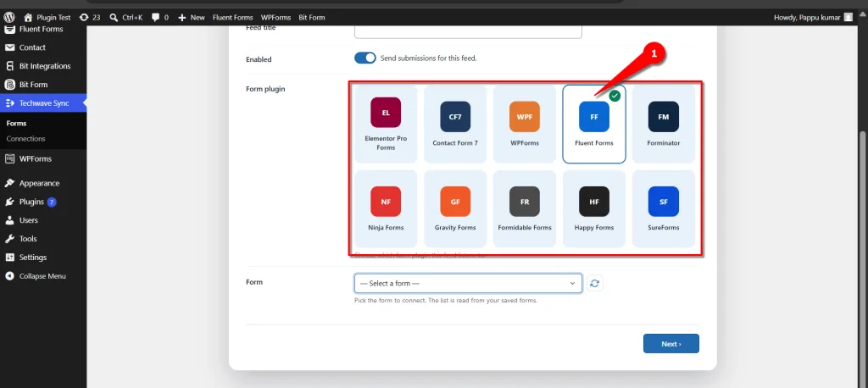Go to Forms submenu item

17,124
